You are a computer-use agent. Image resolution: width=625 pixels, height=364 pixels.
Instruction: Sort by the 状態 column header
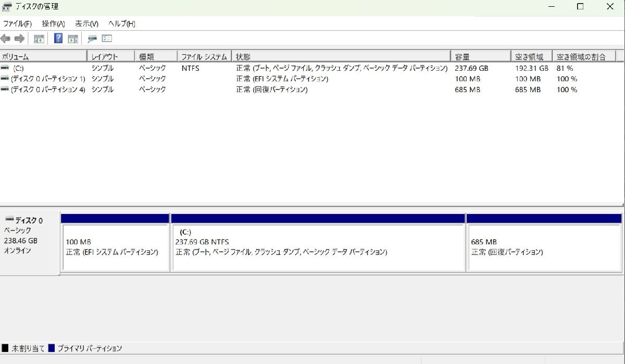(341, 57)
